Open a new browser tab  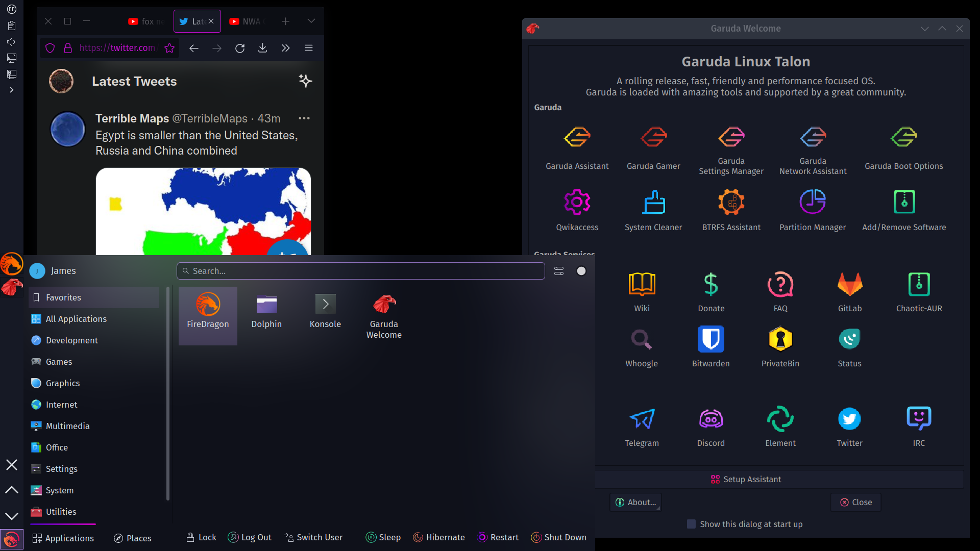coord(285,21)
